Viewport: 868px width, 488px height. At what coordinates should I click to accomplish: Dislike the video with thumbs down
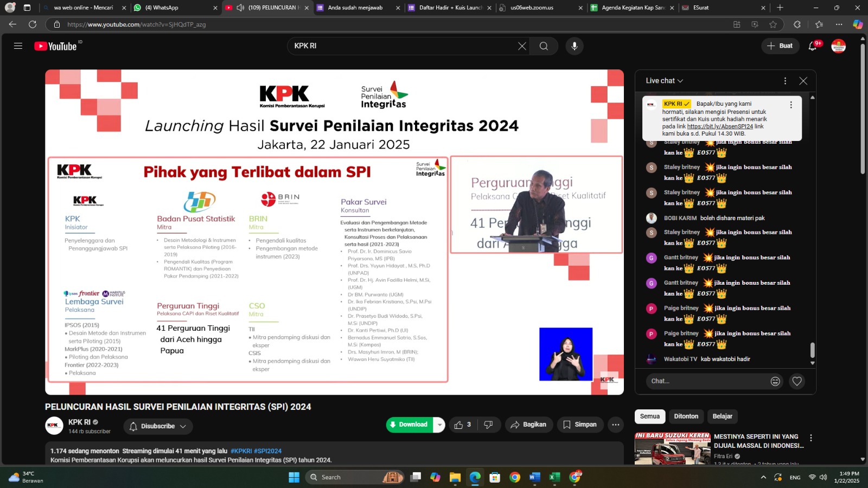click(488, 425)
